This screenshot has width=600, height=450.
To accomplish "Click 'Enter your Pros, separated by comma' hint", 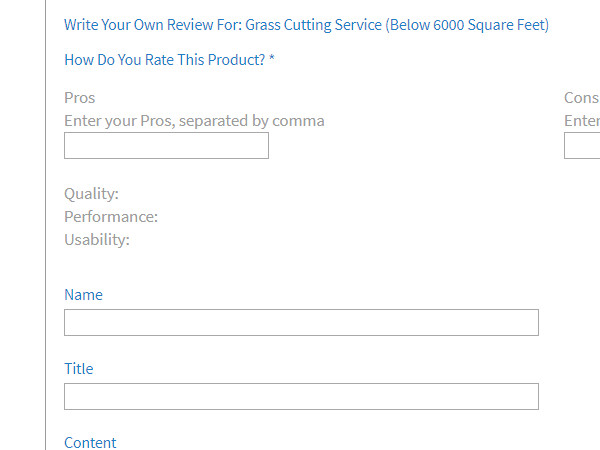I will (x=194, y=121).
